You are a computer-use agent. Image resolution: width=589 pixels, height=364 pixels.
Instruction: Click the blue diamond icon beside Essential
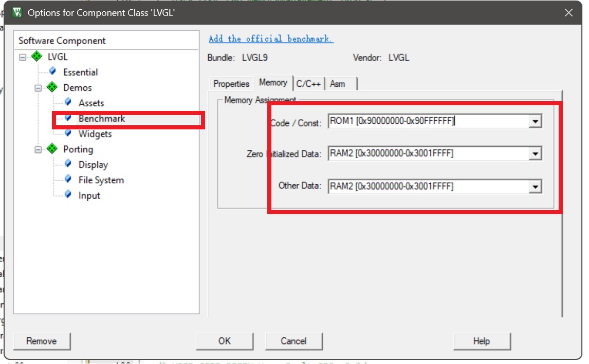52,71
